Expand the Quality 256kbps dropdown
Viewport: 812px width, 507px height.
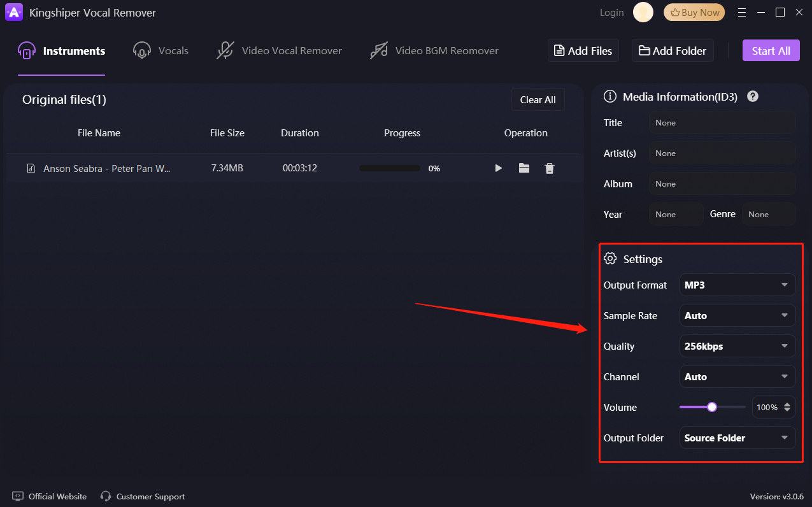(x=737, y=346)
